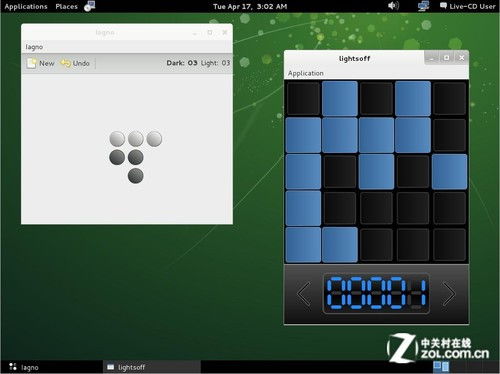Open the Live-CD User menu
Screen dimensions: 500x374
pos(468,6)
